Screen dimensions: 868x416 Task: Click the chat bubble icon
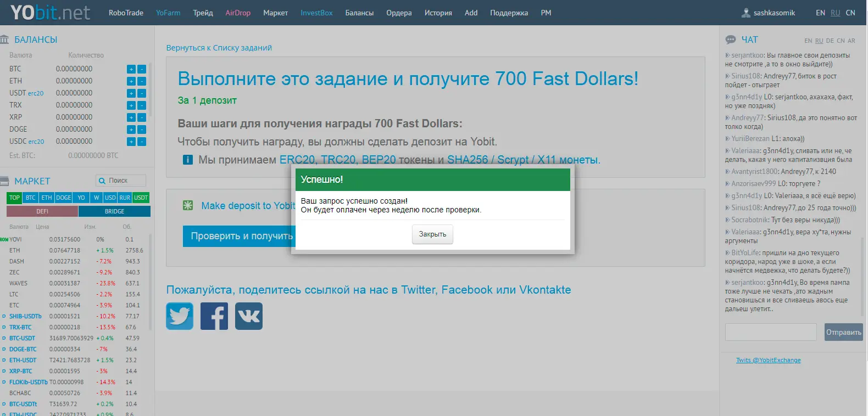click(x=731, y=40)
